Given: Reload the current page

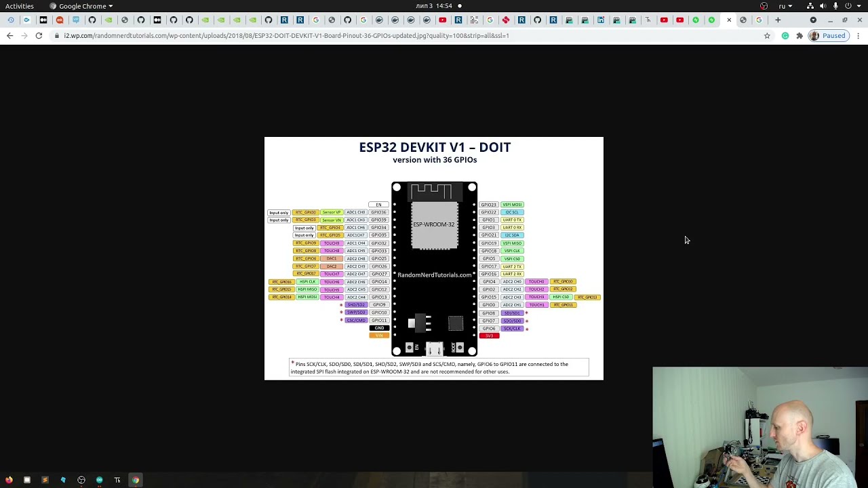Looking at the screenshot, I should pyautogui.click(x=39, y=35).
